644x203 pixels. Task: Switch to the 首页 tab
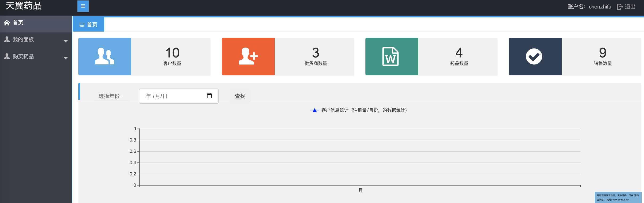89,24
